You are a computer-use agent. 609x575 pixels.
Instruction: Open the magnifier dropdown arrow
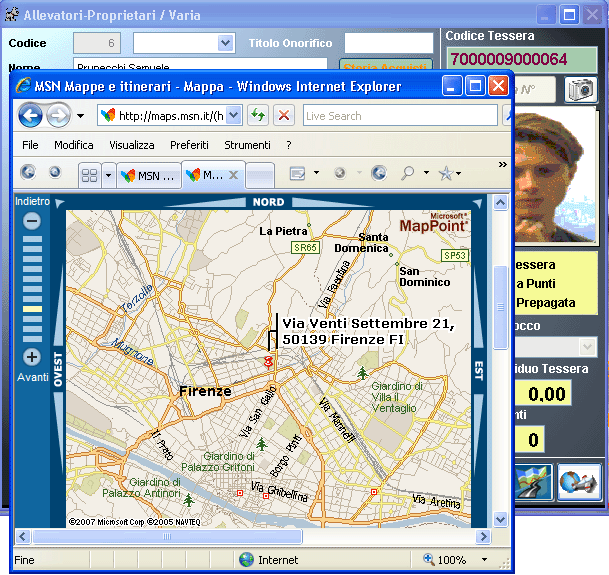pyautogui.click(x=426, y=172)
